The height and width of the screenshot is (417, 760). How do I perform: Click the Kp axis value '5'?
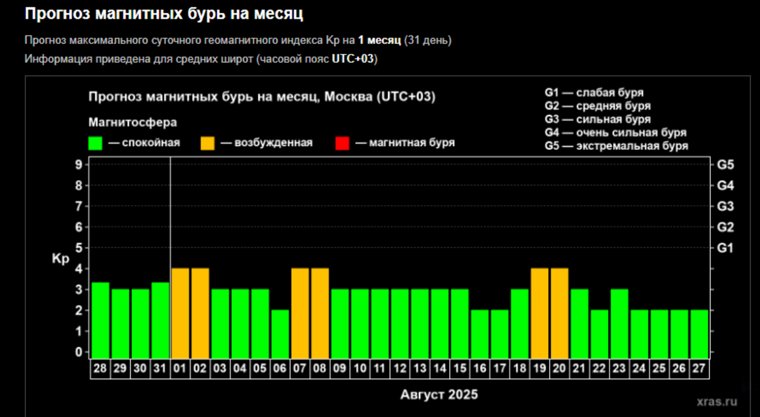tap(79, 248)
